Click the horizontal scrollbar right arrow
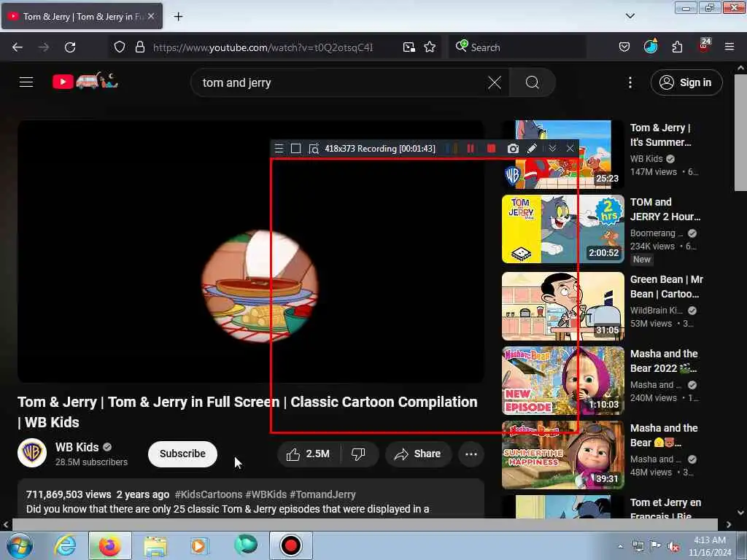The width and height of the screenshot is (747, 560). click(x=729, y=525)
